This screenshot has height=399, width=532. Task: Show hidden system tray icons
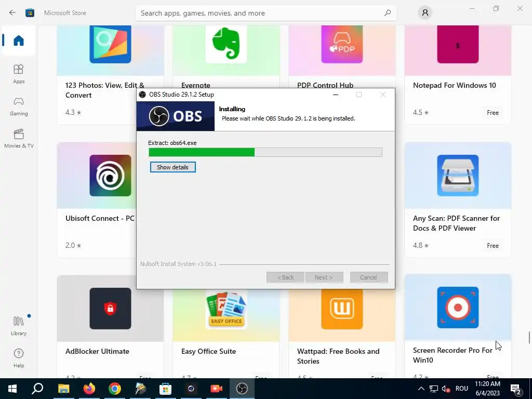point(421,389)
